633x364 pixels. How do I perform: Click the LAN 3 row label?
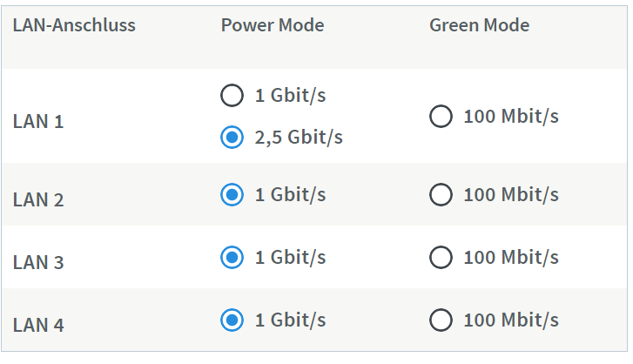pyautogui.click(x=38, y=262)
